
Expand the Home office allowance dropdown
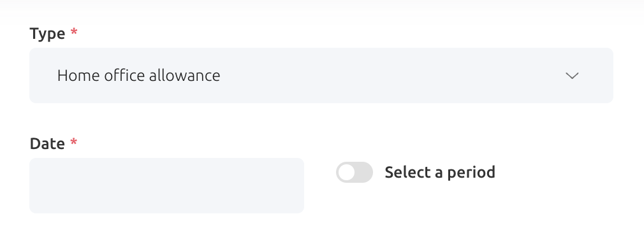pyautogui.click(x=321, y=76)
